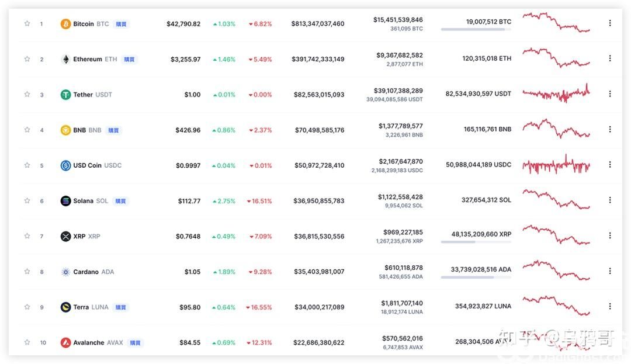Toggle the watchlist star for Ethereum
The height and width of the screenshot is (364, 631).
(27, 59)
